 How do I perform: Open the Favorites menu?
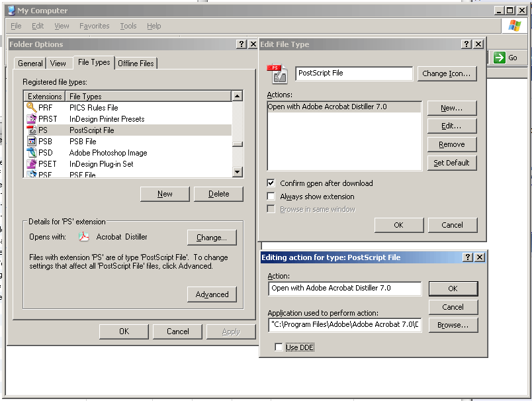pyautogui.click(x=95, y=26)
